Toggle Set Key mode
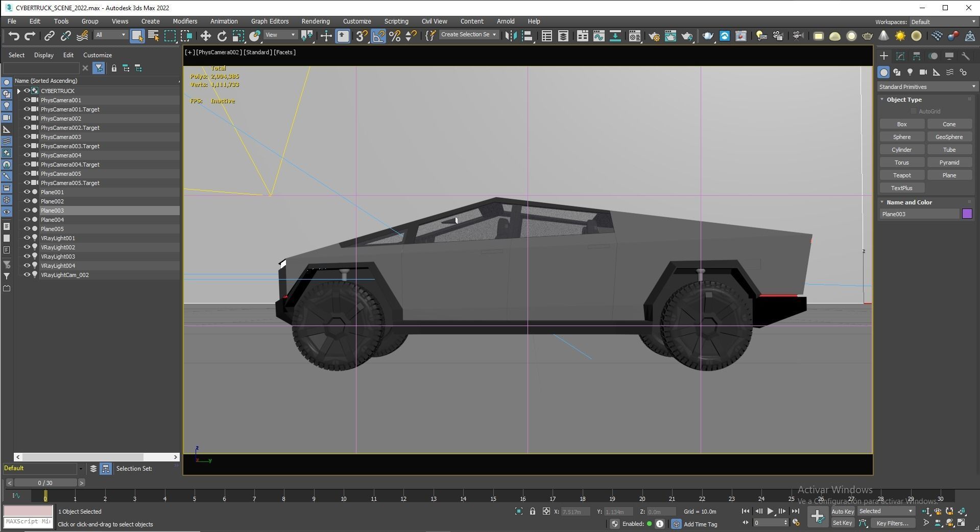980x532 pixels. point(843,523)
